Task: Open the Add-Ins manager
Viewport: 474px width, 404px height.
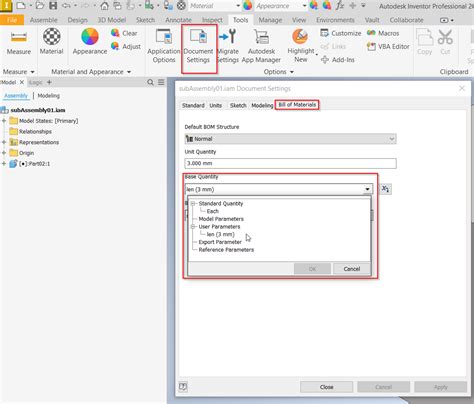Action: (338, 60)
